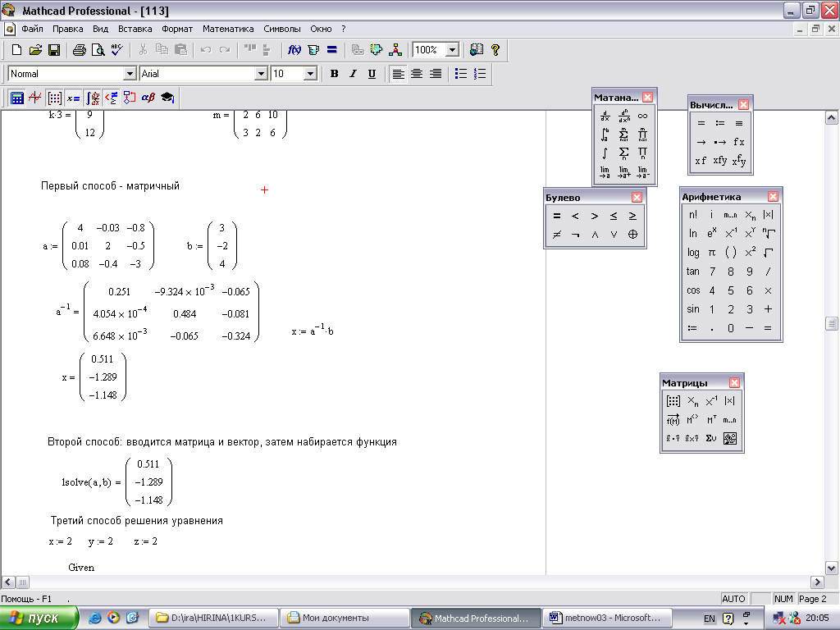Click the text 'Первый способ - матричный'

[111, 186]
